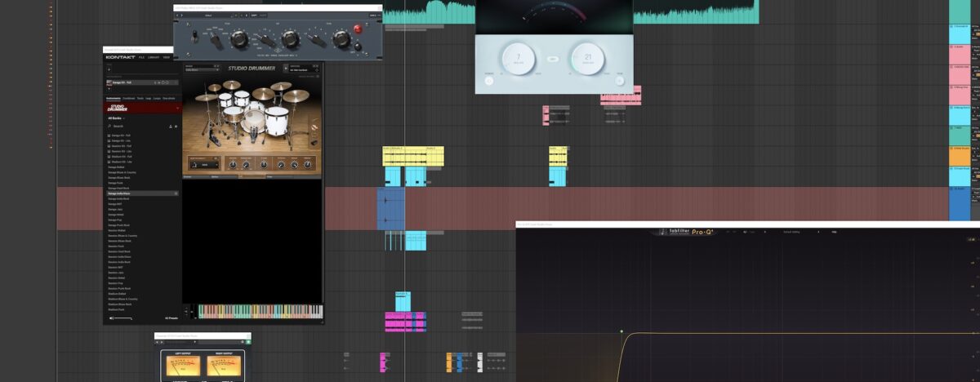
Task: Click the Pultec dip frequency selector
Action: pyautogui.click(x=266, y=40)
